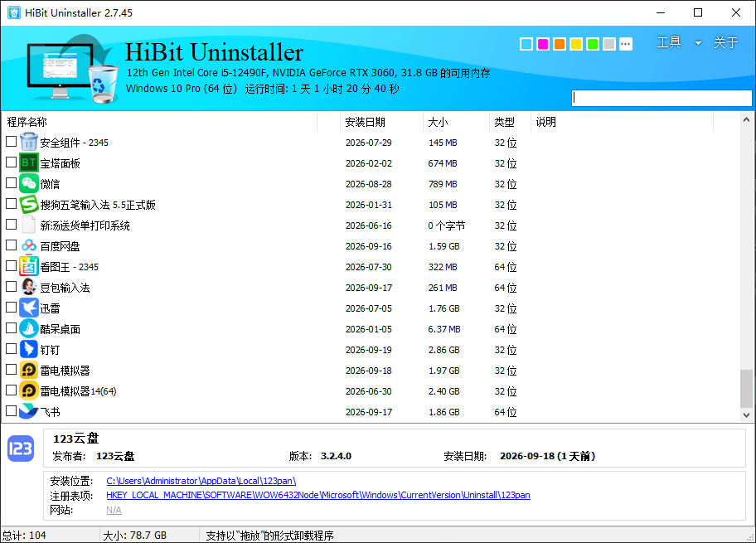Click the HiBit monitor and recycle bin logo
756x543 pixels.
pos(71,69)
